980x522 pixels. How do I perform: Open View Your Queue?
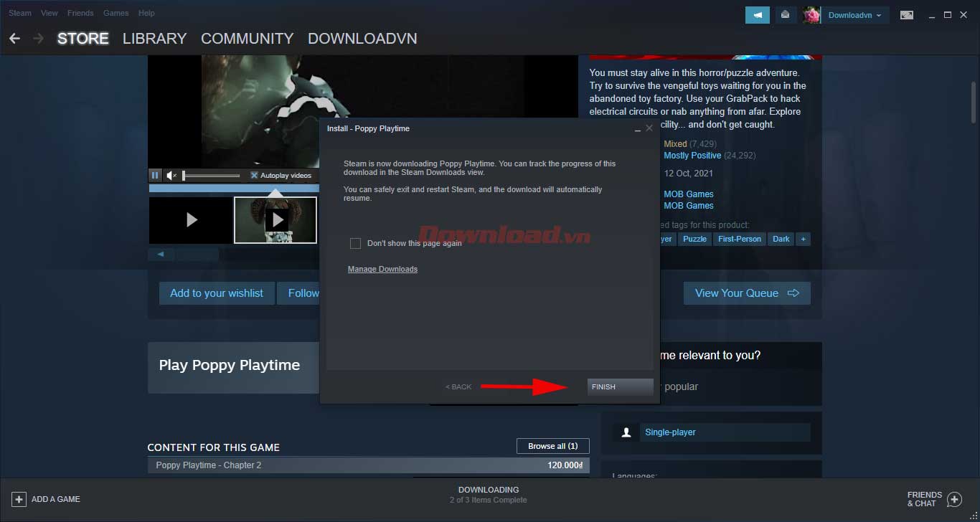point(747,293)
